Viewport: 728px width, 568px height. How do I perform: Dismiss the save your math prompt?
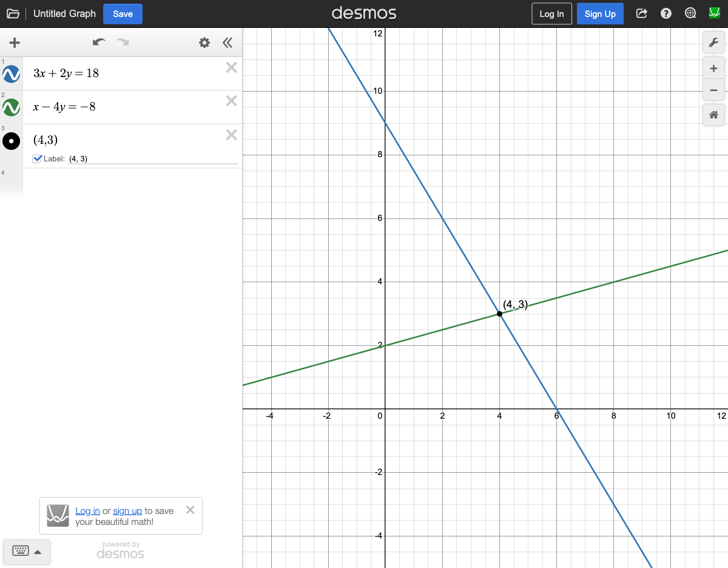pyautogui.click(x=190, y=510)
